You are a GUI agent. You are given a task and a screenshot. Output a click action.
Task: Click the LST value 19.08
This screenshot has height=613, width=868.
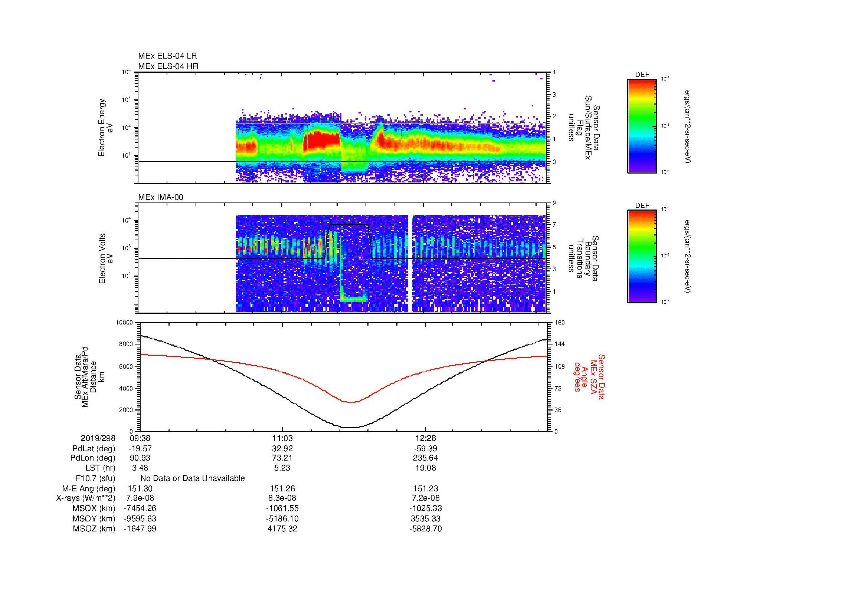click(426, 468)
